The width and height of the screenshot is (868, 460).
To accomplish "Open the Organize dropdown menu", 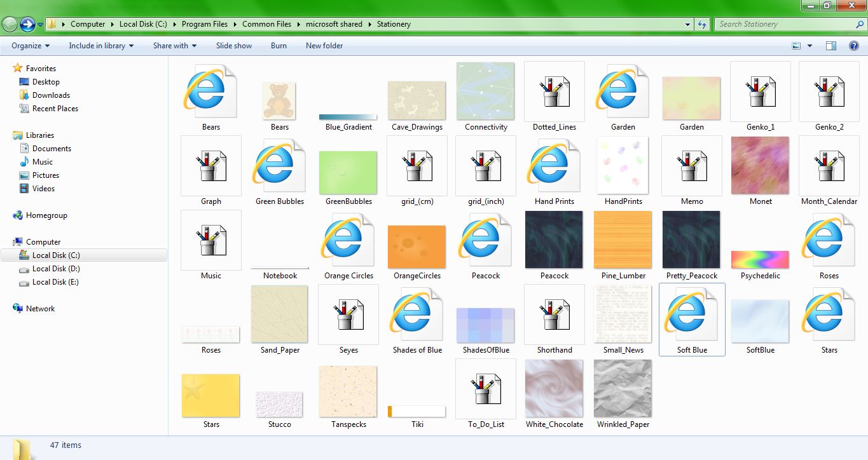I will [29, 45].
